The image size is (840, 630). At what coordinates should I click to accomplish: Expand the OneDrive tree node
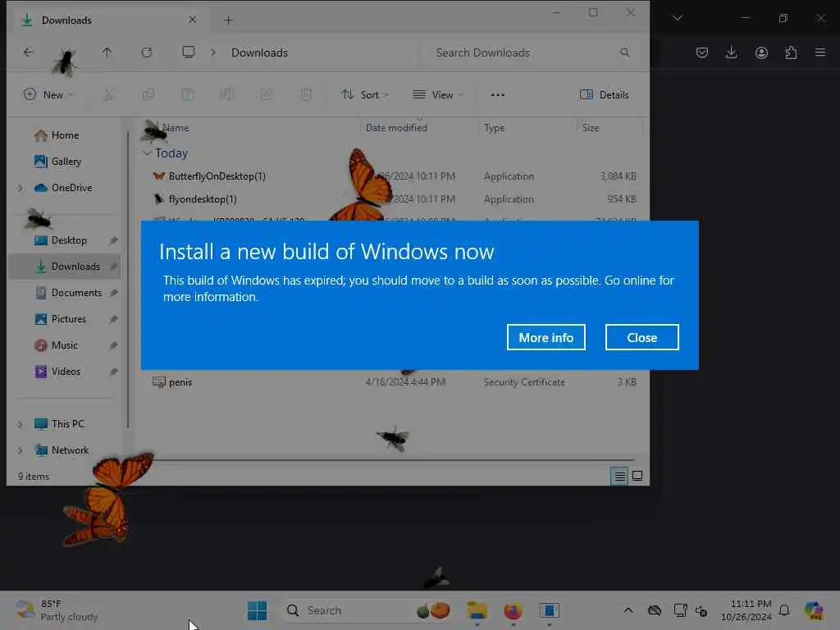pyautogui.click(x=21, y=188)
